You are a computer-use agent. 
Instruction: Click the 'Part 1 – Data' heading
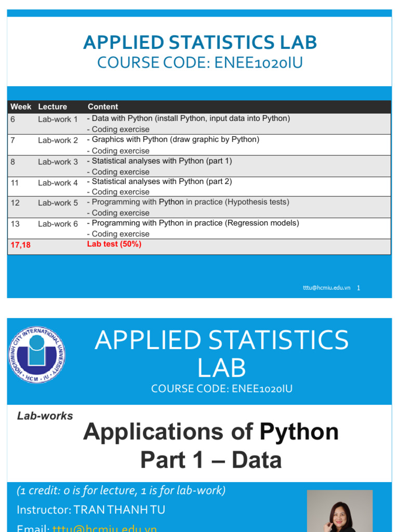[211, 460]
